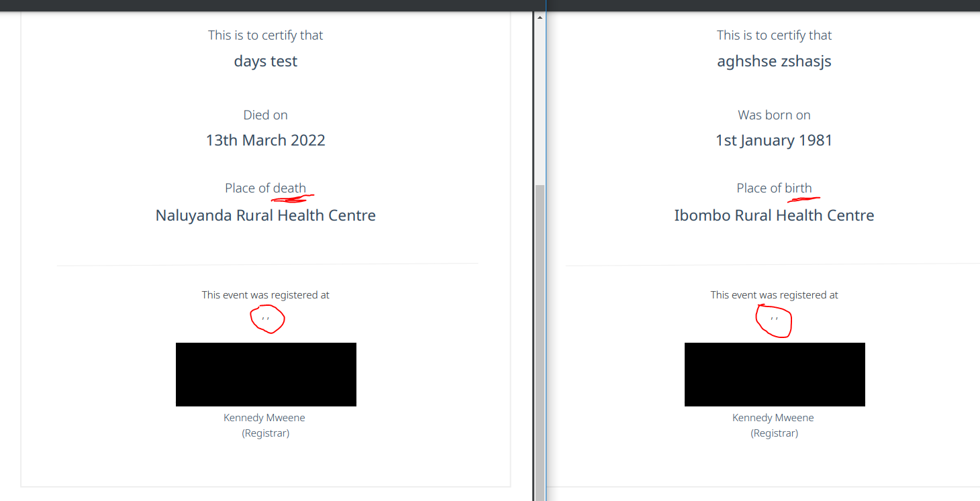Click the redacted signature box on death certificate
The height and width of the screenshot is (501, 980).
[x=266, y=374]
